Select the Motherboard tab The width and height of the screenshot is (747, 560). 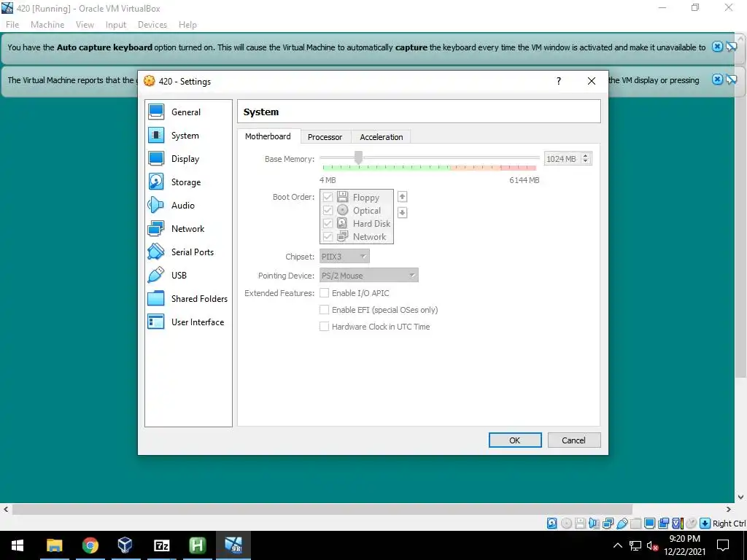(x=268, y=136)
